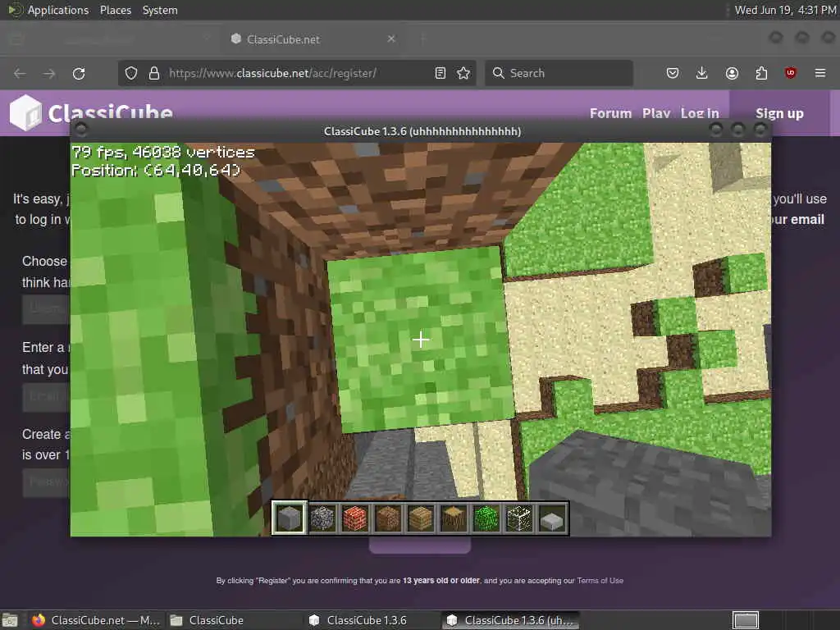The width and height of the screenshot is (840, 630).
Task: Open the Firefox downloads panel
Action: pos(702,73)
